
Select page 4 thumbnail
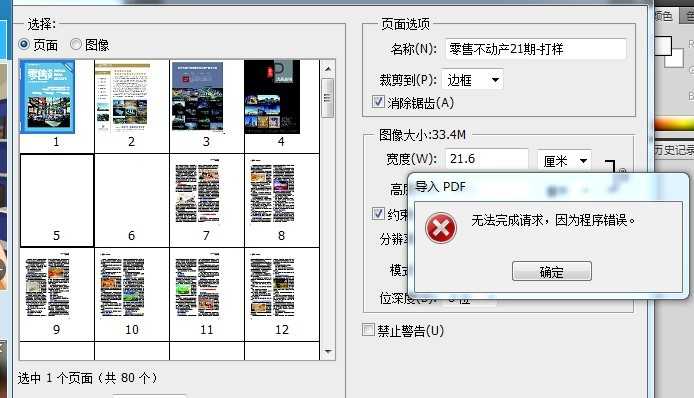coord(281,106)
